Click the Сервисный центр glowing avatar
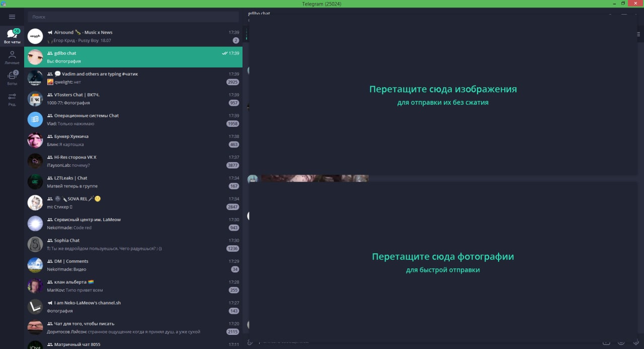The width and height of the screenshot is (644, 349). click(x=35, y=224)
